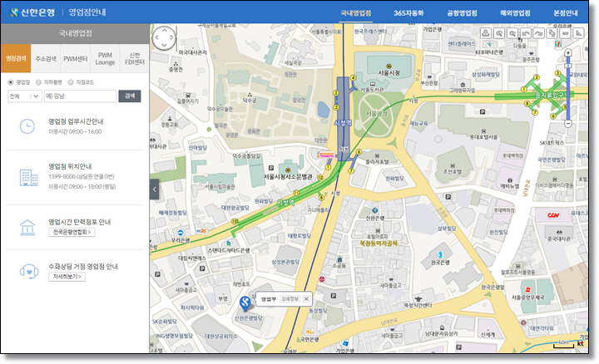Click the bank icon for flexible hours
Viewport: 599px width, 364px height.
[x=27, y=228]
